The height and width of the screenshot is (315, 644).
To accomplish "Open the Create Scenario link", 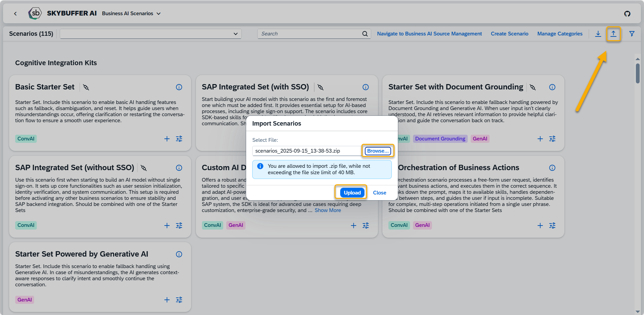I will (509, 34).
